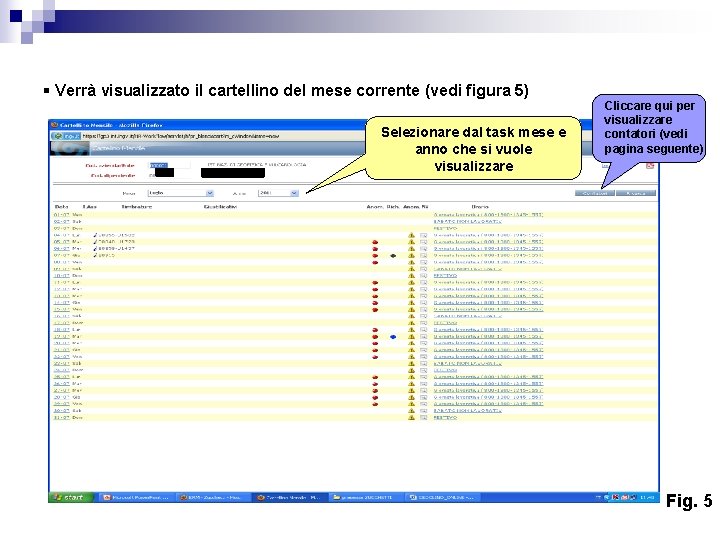Click the yellow warning triangle in row 16-07
Screen dimensions: 720x540
[411, 316]
